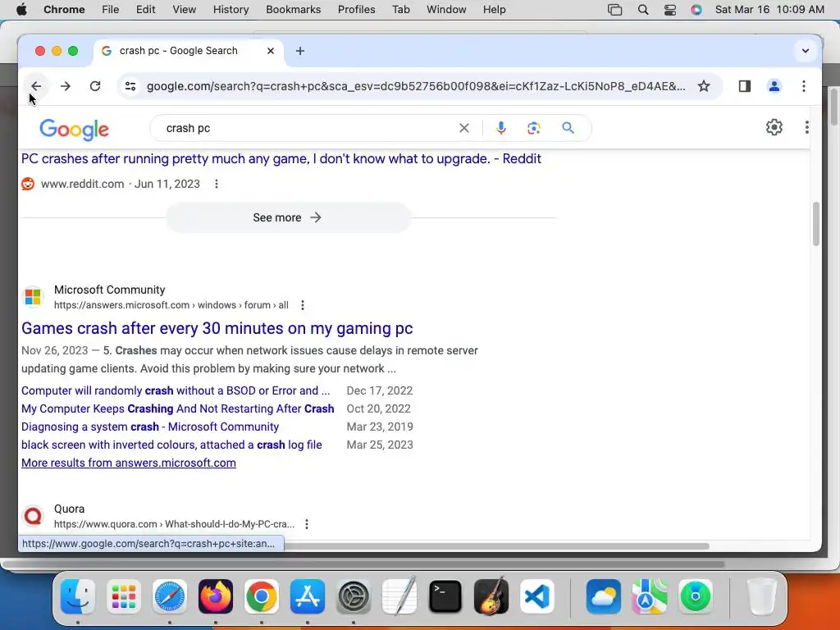The width and height of the screenshot is (840, 630).
Task: Open Siri in the menu bar
Action: [x=696, y=10]
